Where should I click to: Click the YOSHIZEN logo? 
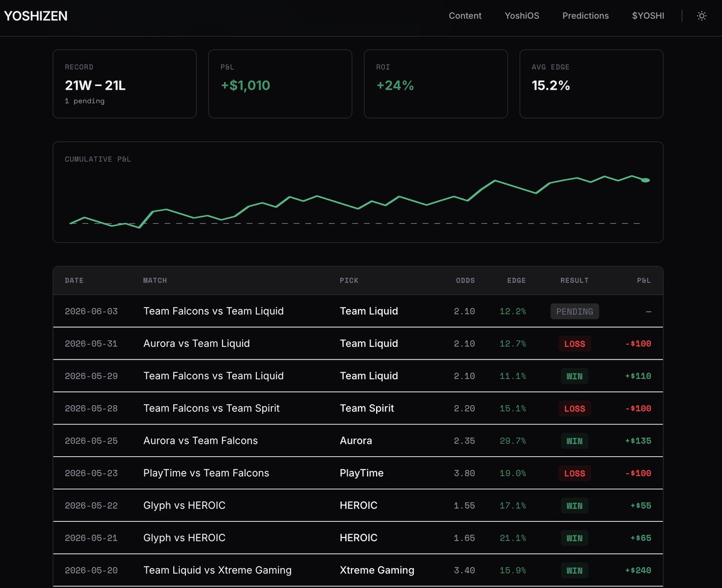[36, 16]
